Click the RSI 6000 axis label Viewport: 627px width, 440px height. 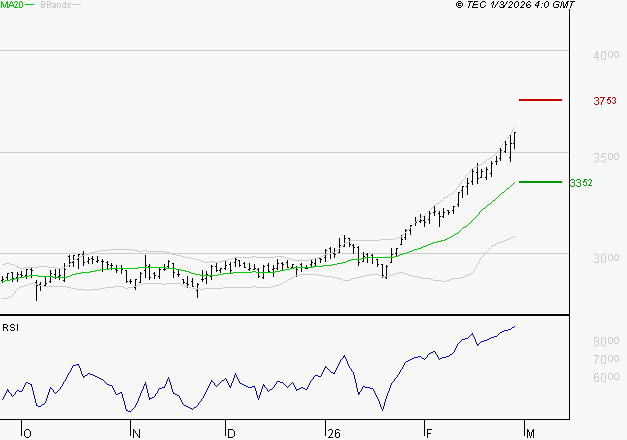point(606,377)
